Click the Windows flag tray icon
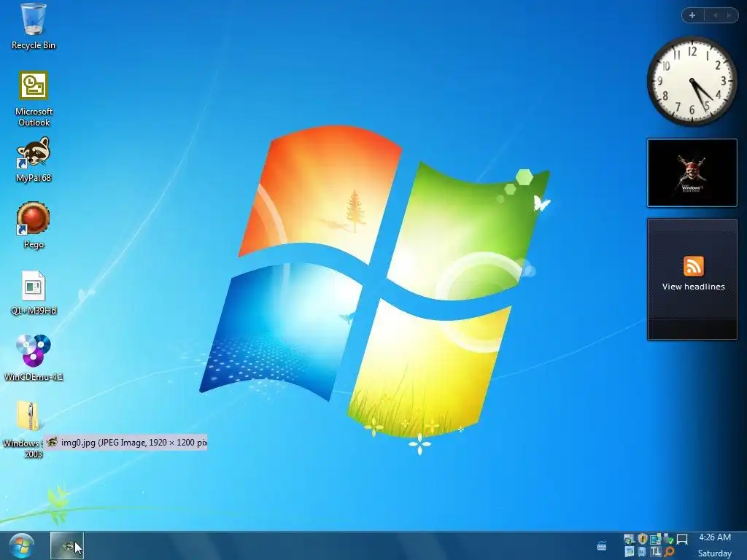 630,540
